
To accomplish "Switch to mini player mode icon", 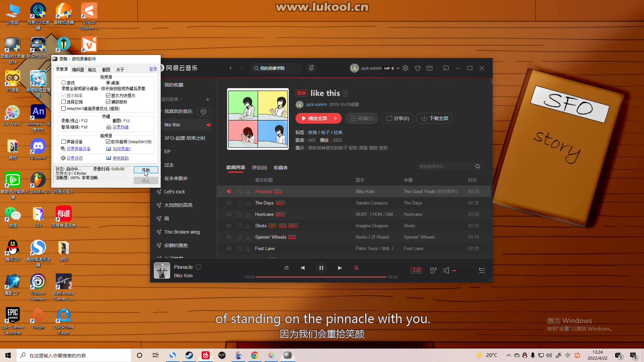I will click(446, 68).
